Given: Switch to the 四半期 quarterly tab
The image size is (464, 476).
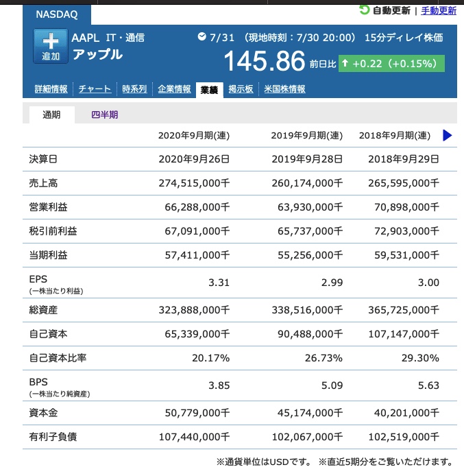Looking at the screenshot, I should tap(105, 115).
